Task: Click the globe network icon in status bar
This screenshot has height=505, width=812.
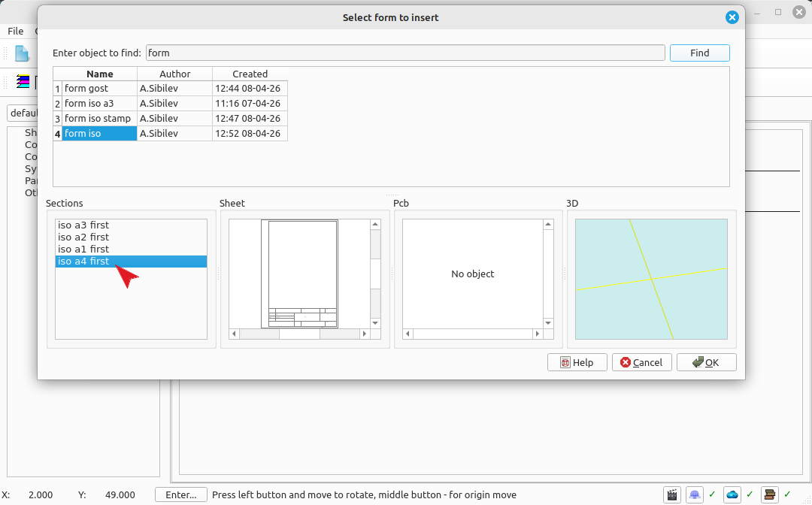Action: coord(695,494)
